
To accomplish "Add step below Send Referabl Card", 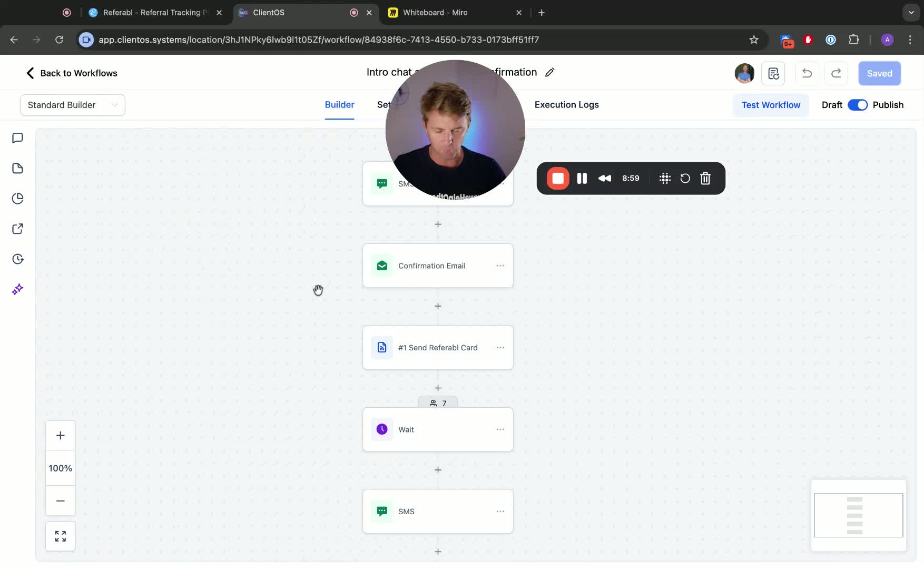I will point(438,388).
